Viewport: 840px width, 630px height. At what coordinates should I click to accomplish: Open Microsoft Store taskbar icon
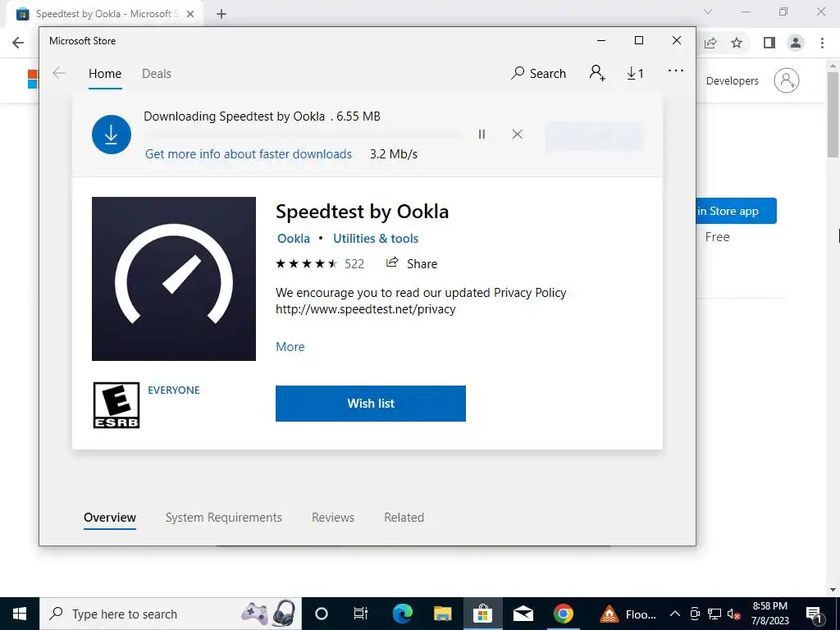coord(482,614)
